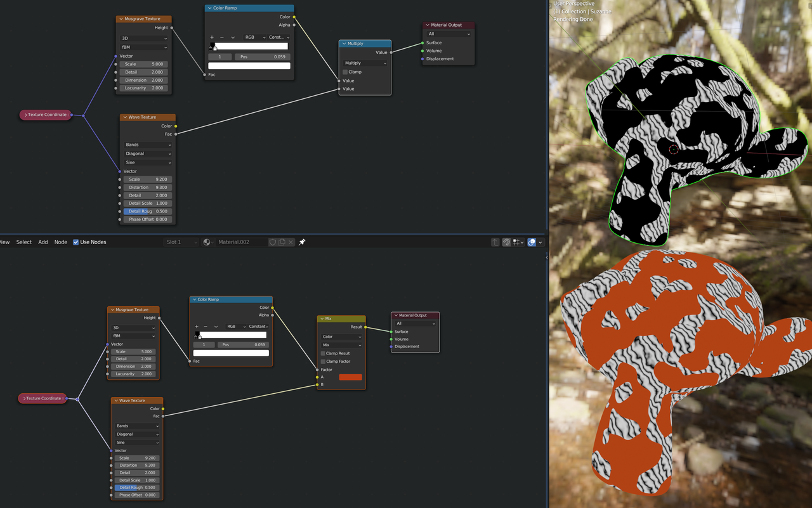Open the Node menu
This screenshot has width=812, height=508.
(x=60, y=242)
